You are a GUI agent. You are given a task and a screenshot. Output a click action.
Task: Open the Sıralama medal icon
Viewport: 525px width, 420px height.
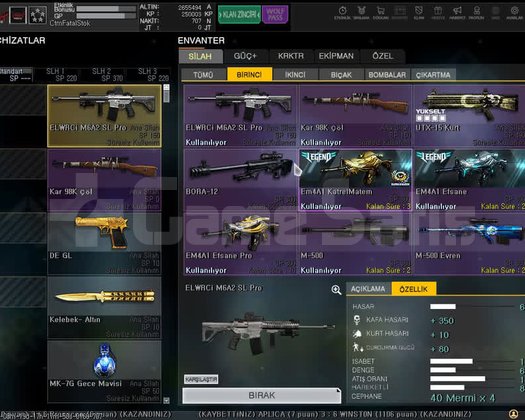pos(361,11)
